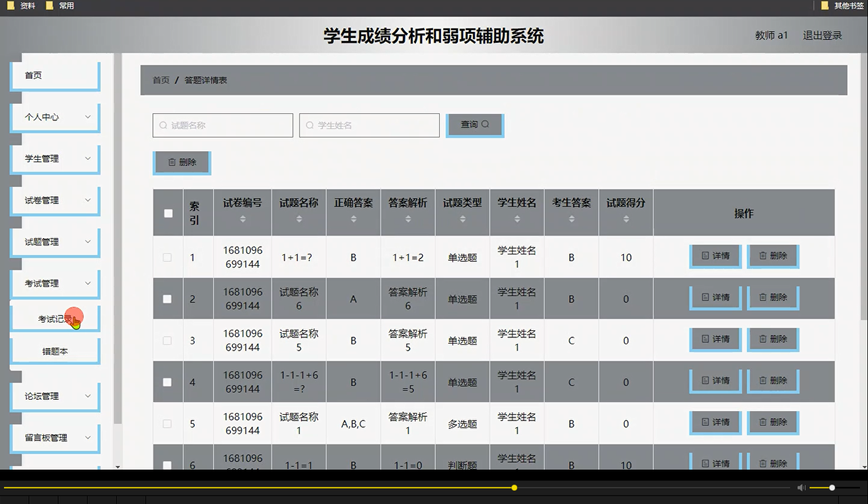Click the A,B,C answer cell
This screenshot has width=868, height=504.
(x=353, y=424)
